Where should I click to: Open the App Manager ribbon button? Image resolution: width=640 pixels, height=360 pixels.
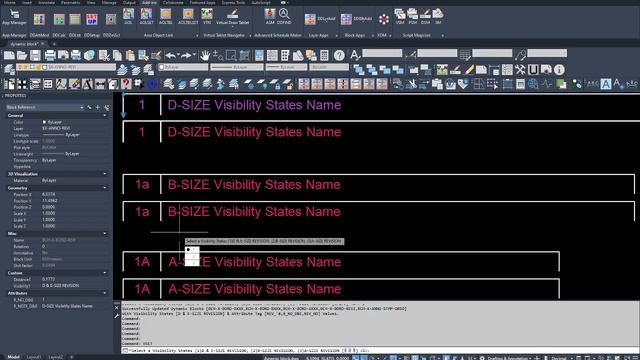14,17
